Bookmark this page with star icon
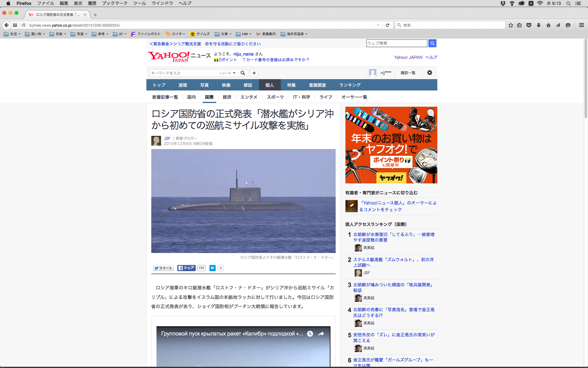This screenshot has height=368, width=588. pyautogui.click(x=511, y=25)
